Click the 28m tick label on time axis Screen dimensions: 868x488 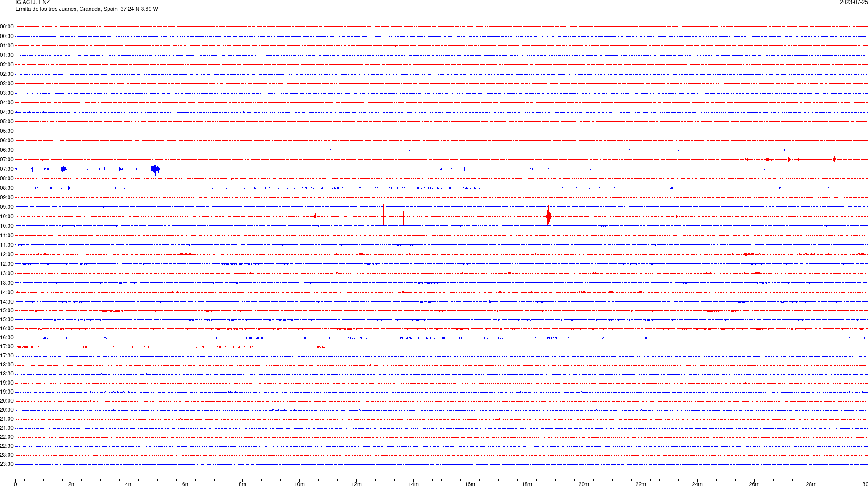811,484
